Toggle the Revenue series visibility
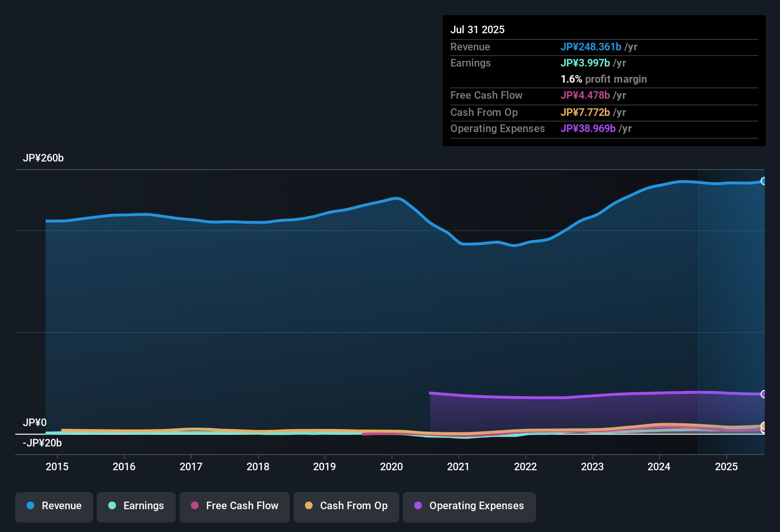780x532 pixels. pos(54,506)
